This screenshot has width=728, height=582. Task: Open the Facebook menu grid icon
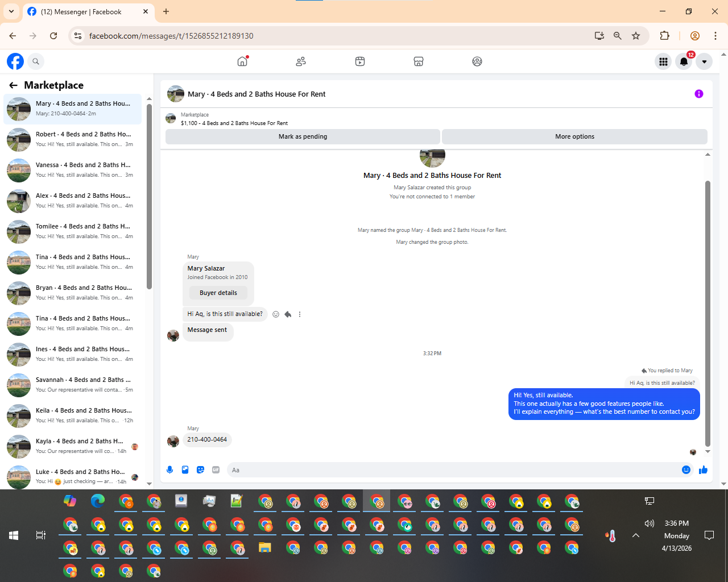pos(663,61)
